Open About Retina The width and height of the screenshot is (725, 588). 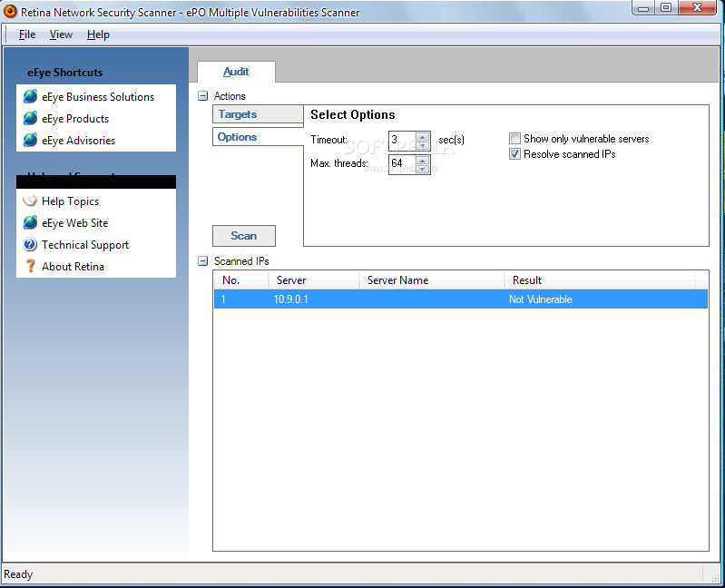point(73,267)
